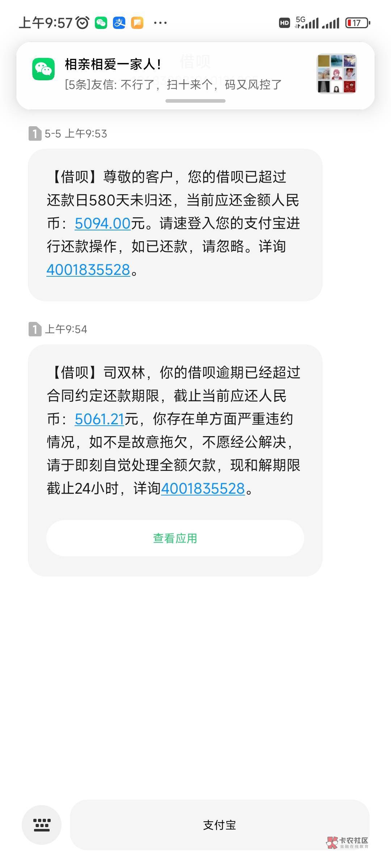Tap the keyboard toggle icon
Screen dimensions: 391x868
point(42,825)
